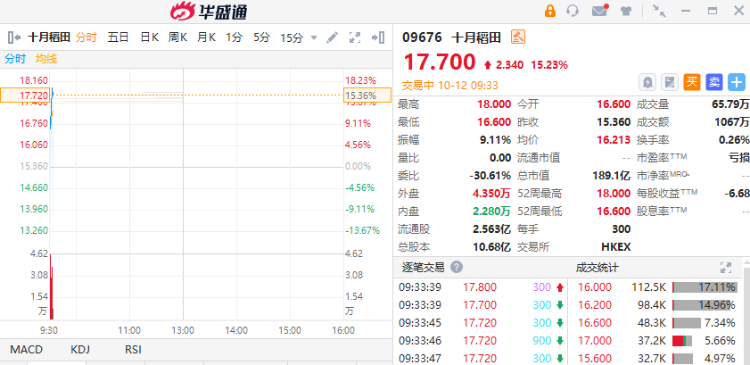This screenshot has height=365, width=750.
Task: Toggle chart fullscreen icon
Action: [354, 37]
